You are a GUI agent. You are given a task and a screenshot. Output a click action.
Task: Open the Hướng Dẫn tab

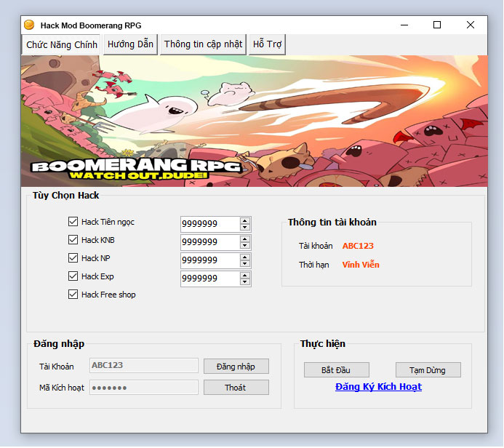(130, 44)
